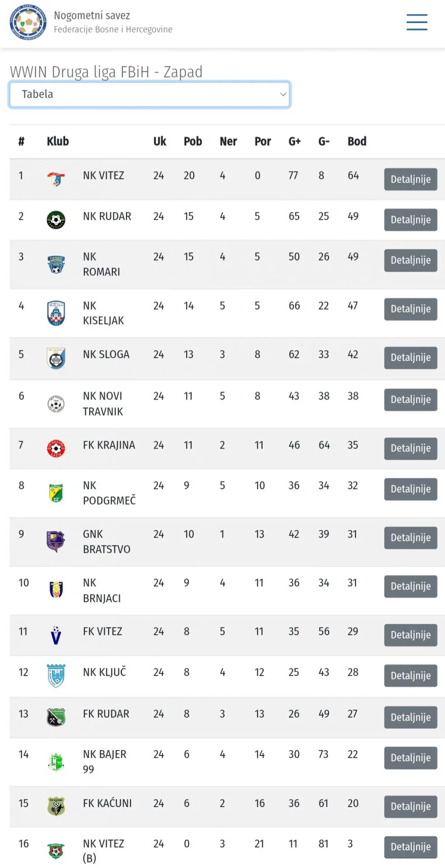Show details for FK Rudar

[410, 717]
